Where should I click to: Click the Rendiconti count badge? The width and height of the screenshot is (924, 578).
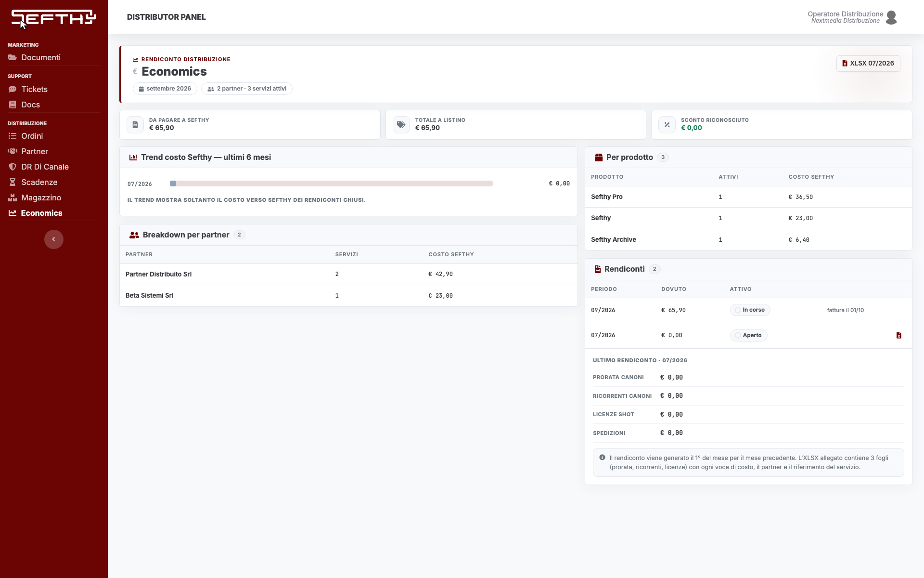[x=654, y=269]
